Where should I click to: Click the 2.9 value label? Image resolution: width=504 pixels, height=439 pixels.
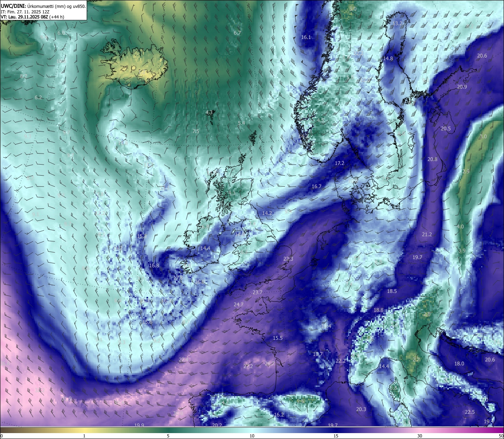(466, 172)
